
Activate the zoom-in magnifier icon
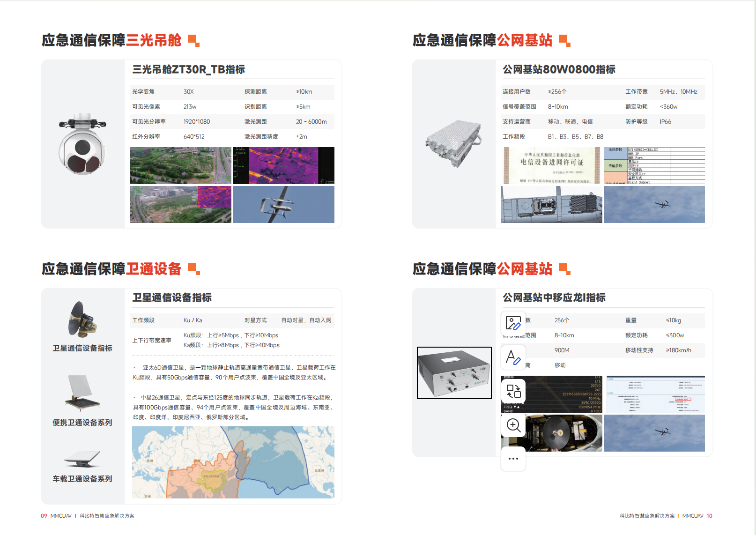click(513, 425)
